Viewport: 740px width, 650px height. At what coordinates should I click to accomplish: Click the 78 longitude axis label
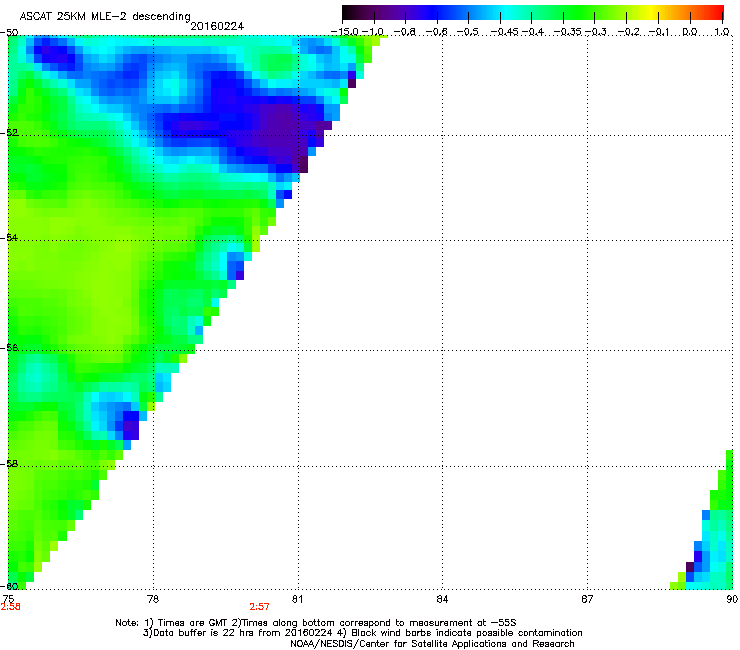[x=153, y=599]
